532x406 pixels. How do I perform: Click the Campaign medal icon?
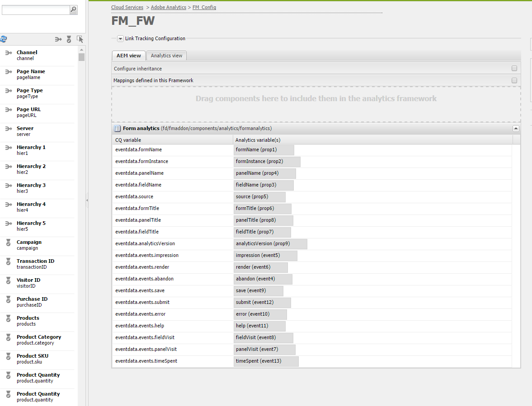(x=9, y=243)
